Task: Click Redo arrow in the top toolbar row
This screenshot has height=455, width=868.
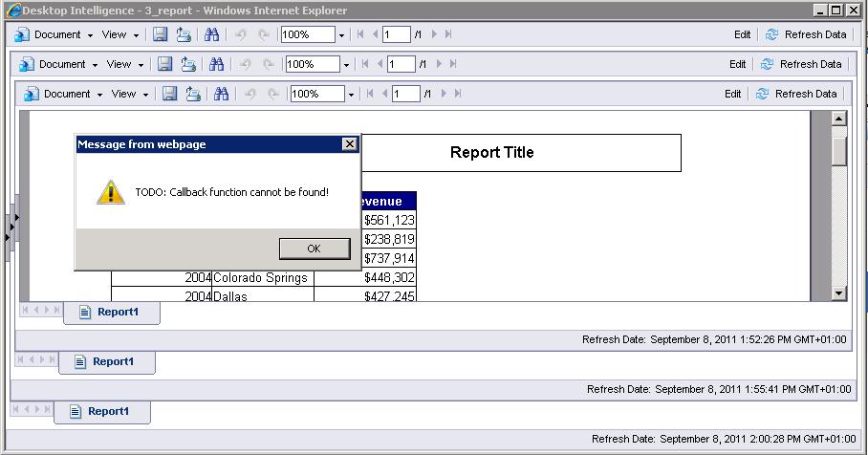Action: point(264,34)
